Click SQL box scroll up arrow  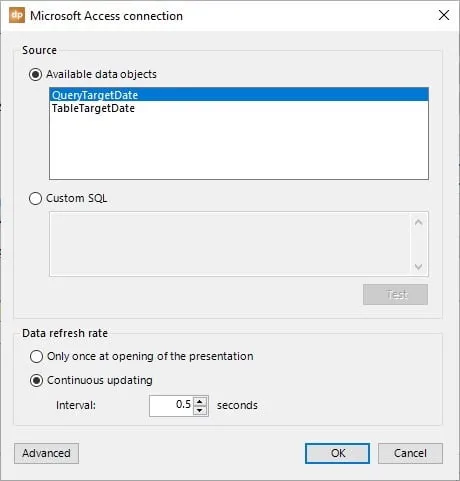(x=419, y=222)
